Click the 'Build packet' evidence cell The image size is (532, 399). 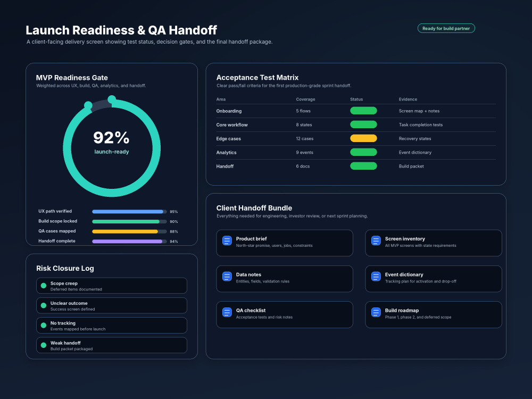(411, 166)
